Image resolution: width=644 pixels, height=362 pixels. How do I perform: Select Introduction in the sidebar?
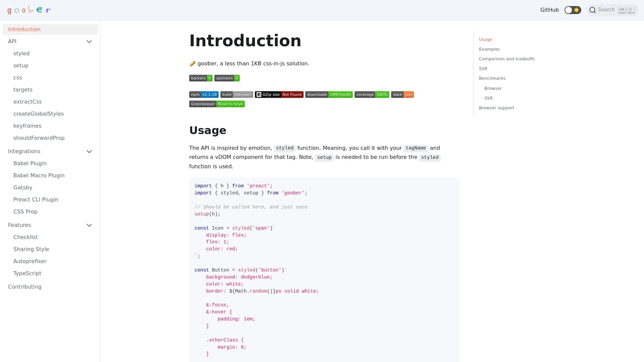point(24,29)
